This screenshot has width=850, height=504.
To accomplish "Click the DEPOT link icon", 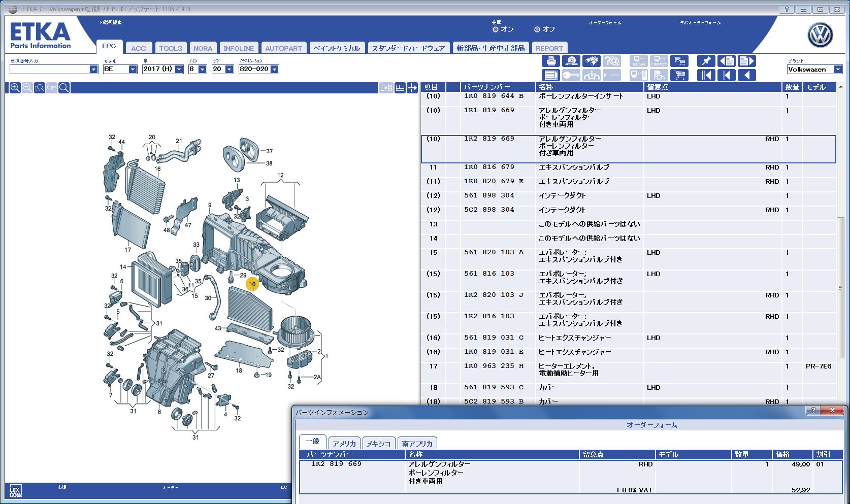I will click(659, 61).
